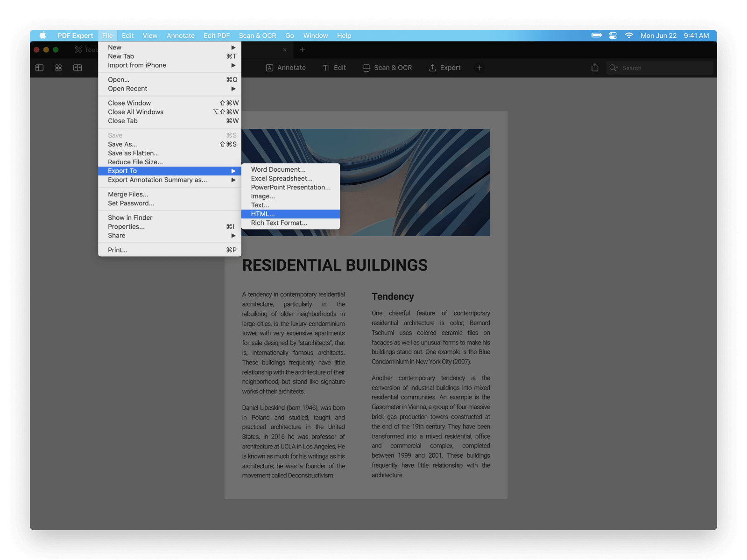Open macOS Control Center icon
Viewport: 747px width, 560px height.
pyautogui.click(x=613, y=35)
